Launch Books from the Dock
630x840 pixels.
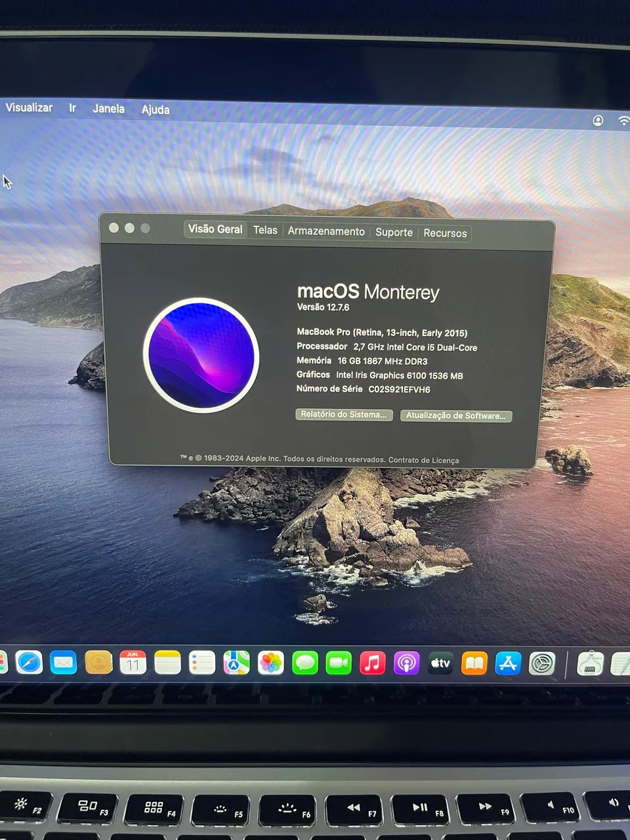[474, 663]
